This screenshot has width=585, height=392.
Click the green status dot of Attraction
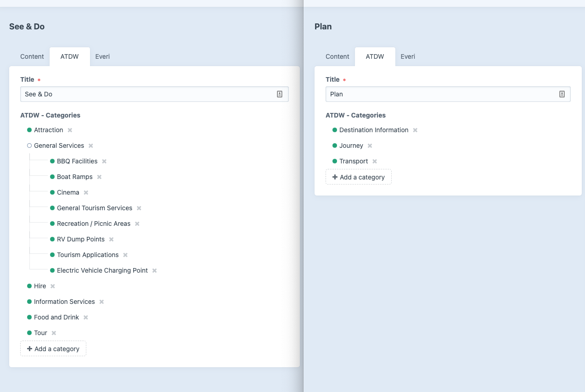point(29,130)
